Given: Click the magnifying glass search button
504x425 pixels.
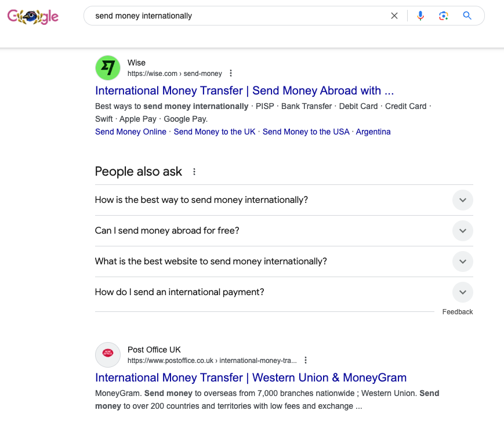Looking at the screenshot, I should tap(467, 16).
